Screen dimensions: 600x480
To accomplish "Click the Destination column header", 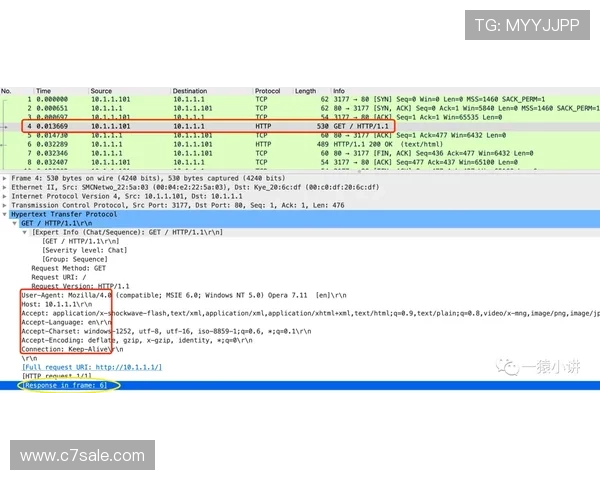I will [190, 91].
